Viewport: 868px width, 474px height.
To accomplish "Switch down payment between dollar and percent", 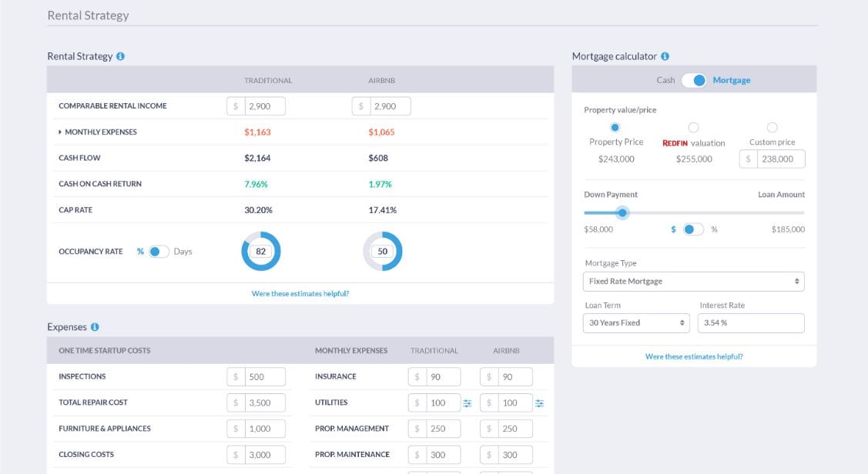I will pyautogui.click(x=693, y=229).
